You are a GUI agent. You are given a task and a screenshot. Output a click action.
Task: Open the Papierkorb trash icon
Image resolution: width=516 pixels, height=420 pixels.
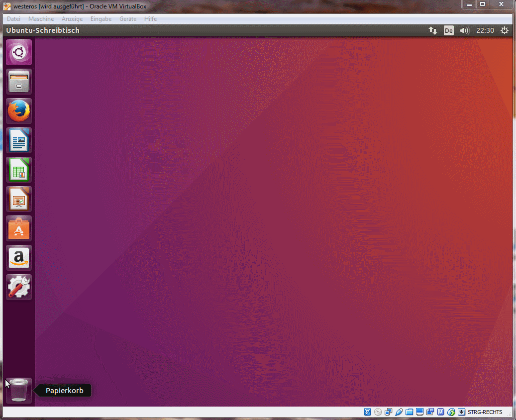coord(19,390)
